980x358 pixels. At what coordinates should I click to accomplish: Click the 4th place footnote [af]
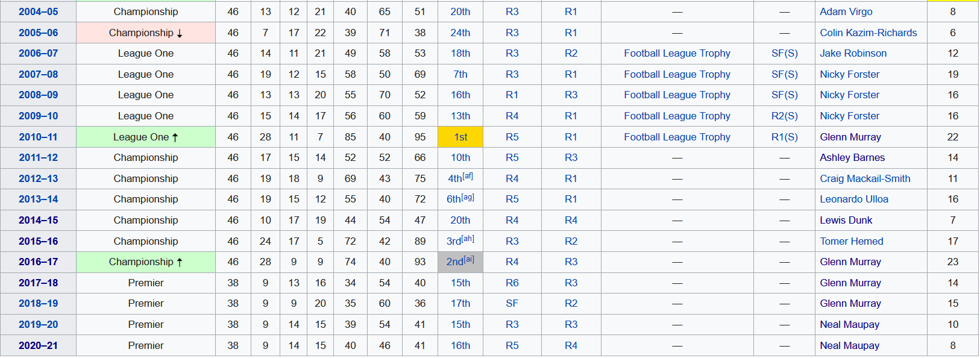tap(468, 176)
